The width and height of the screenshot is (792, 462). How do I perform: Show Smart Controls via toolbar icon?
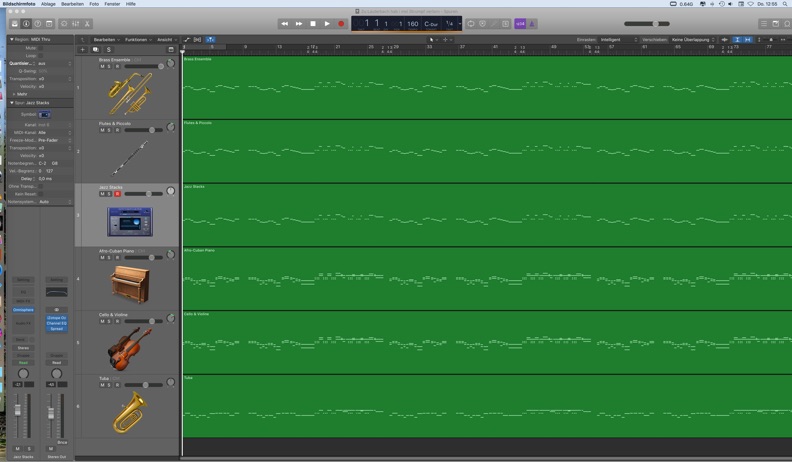coord(64,24)
